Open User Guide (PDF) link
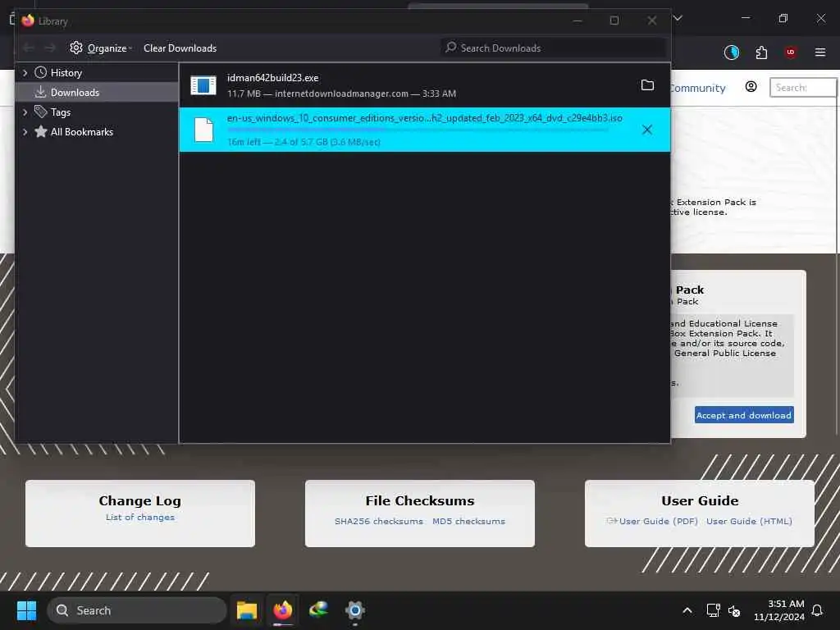This screenshot has height=630, width=840. (659, 521)
